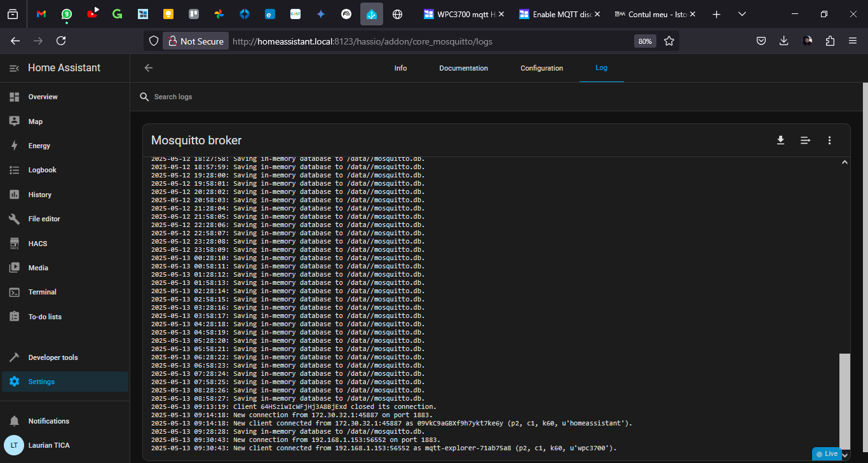Go back using the add-on page arrow
868x463 pixels.
149,68
